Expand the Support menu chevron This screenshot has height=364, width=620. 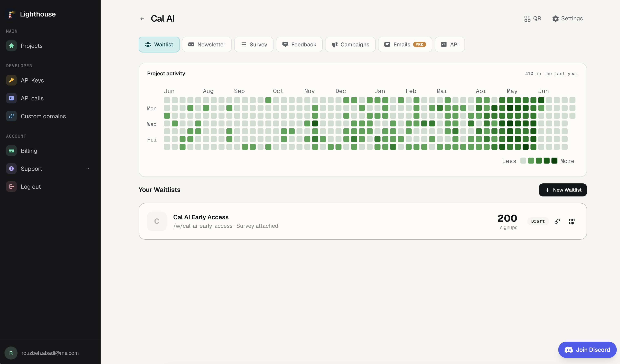tap(88, 169)
